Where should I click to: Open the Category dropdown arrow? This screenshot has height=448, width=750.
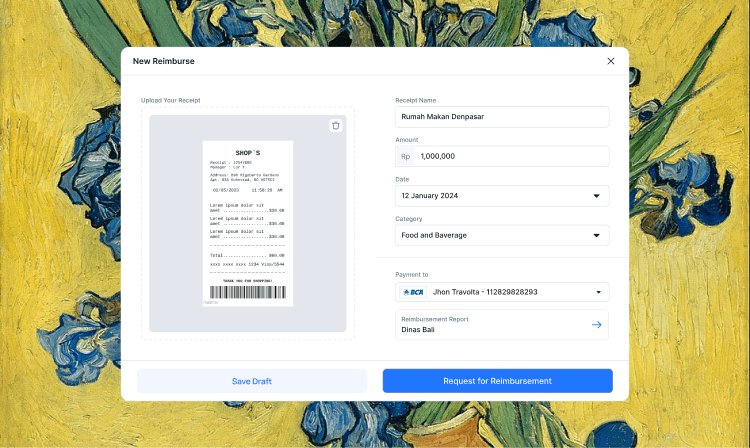pyautogui.click(x=597, y=236)
